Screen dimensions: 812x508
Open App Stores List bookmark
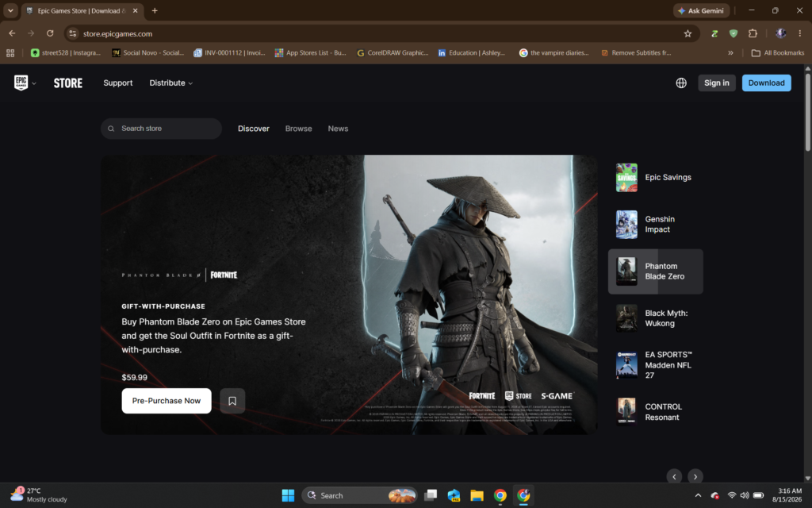point(311,53)
